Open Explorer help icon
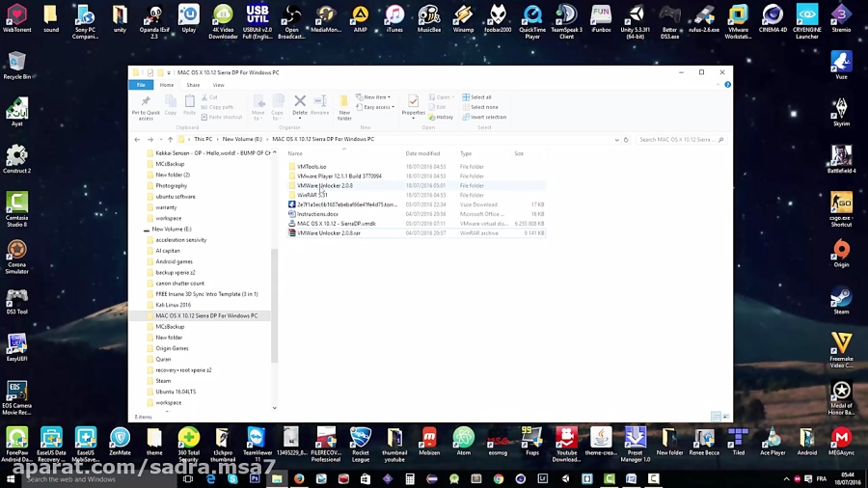 727,85
